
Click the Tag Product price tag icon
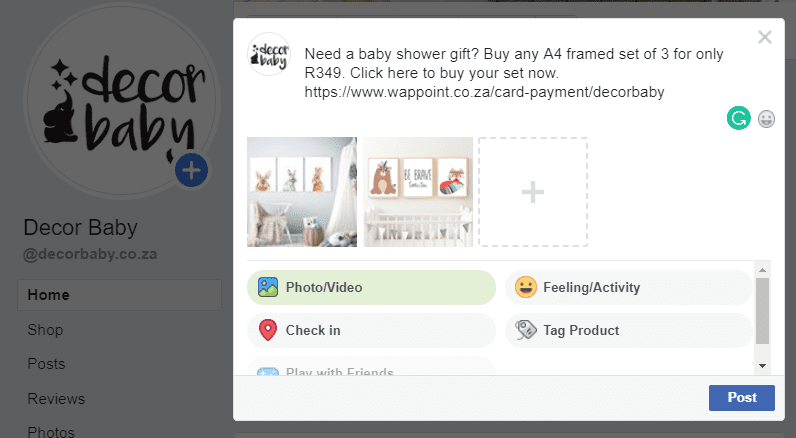click(525, 330)
